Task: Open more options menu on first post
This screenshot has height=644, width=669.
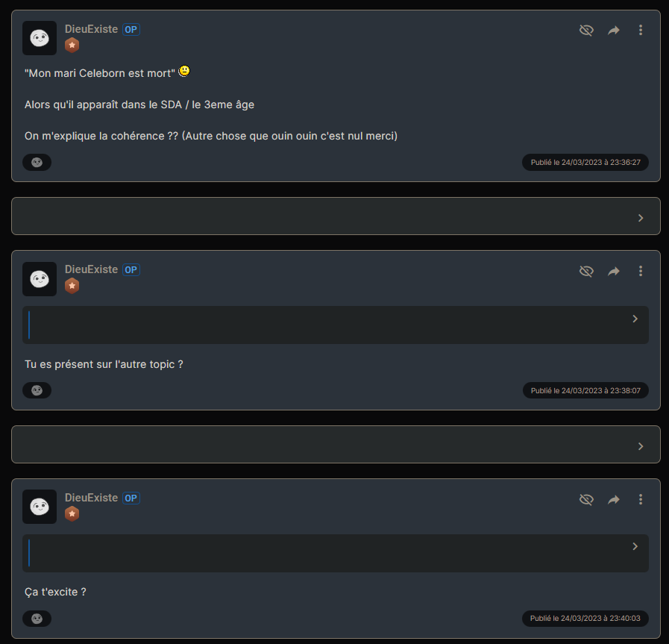Action: coord(641,31)
